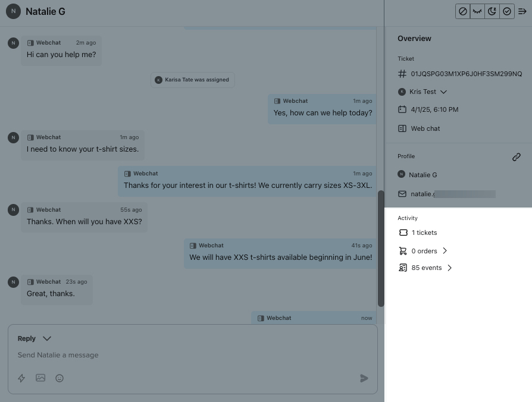Click in the Send Natalie a message field
The height and width of the screenshot is (402, 532).
point(179,355)
